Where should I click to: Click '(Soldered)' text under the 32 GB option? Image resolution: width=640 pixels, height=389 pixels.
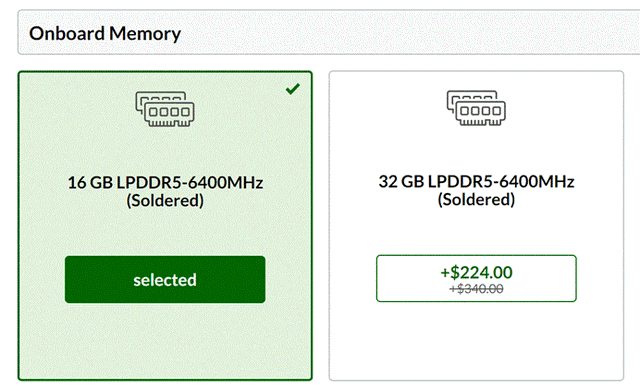coord(476,200)
